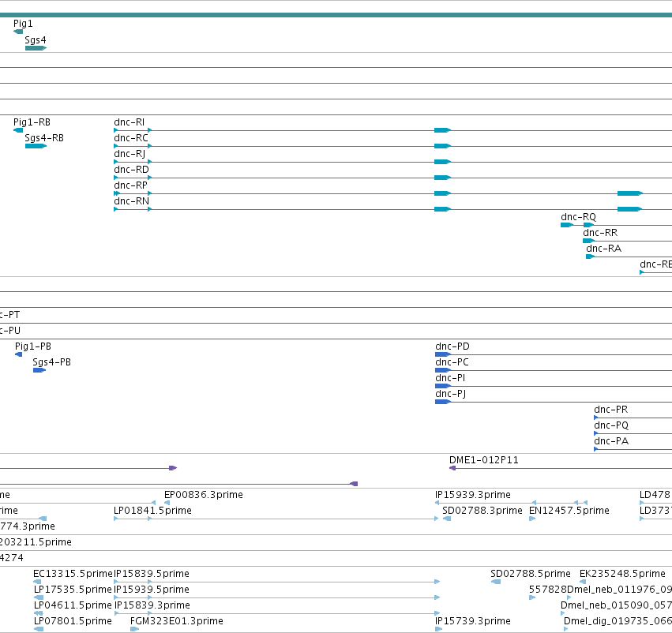Select the Pig1 gene feature
This screenshot has height=633, width=672.
click(x=18, y=32)
